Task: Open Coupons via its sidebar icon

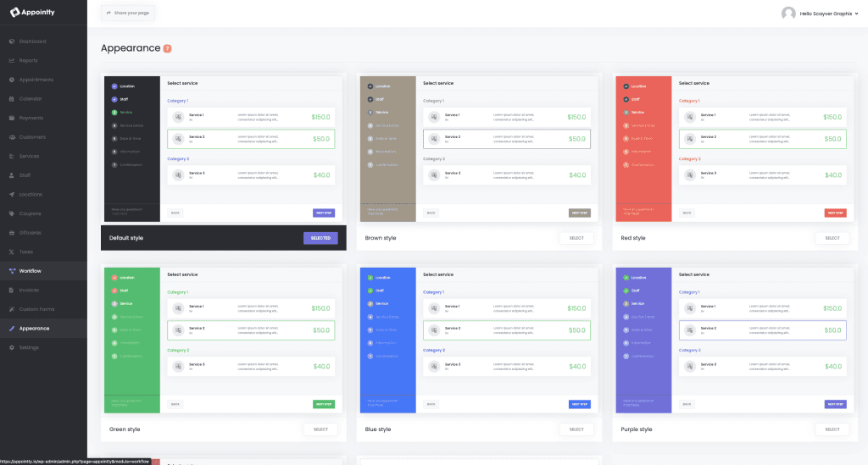Action: tap(11, 213)
